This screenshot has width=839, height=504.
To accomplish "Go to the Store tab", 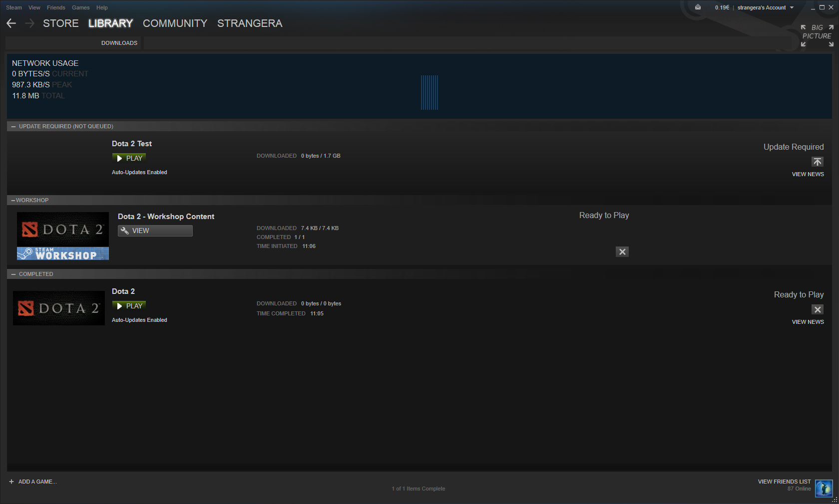I will tap(60, 23).
